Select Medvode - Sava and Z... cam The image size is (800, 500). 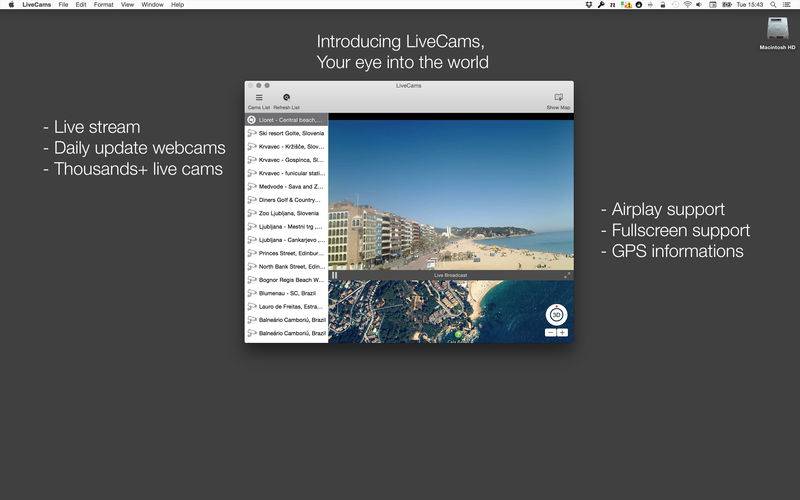(x=286, y=186)
